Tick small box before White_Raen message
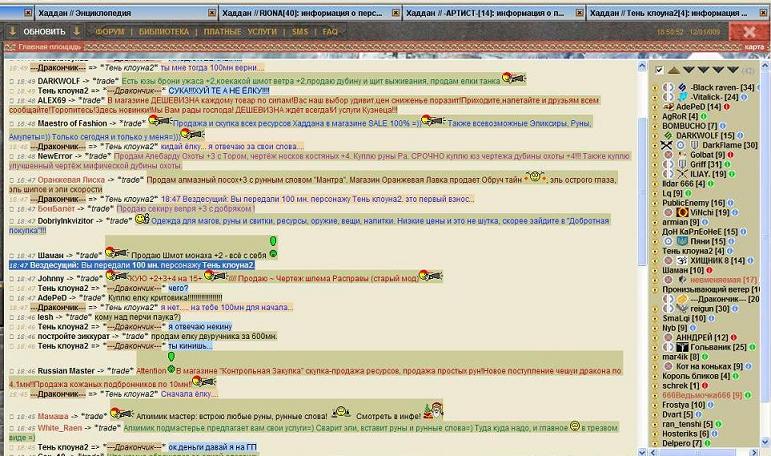Screen dimensions: 771x456 coord(12,428)
